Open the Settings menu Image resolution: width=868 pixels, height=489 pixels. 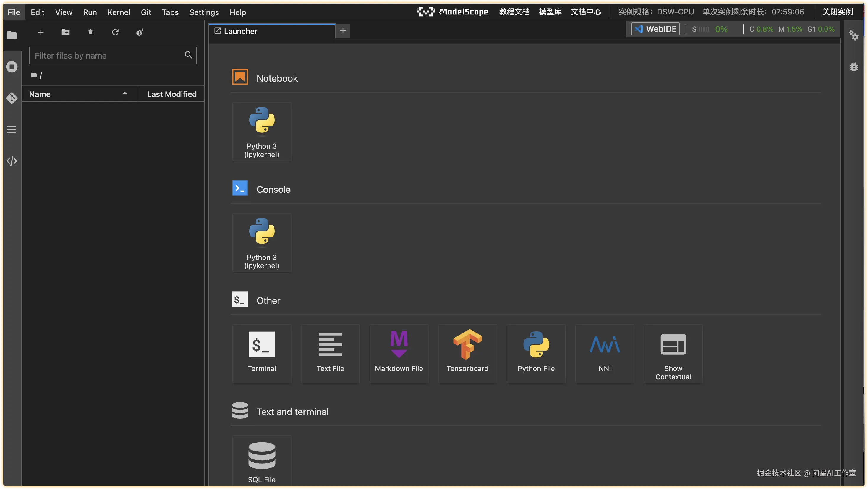point(204,12)
